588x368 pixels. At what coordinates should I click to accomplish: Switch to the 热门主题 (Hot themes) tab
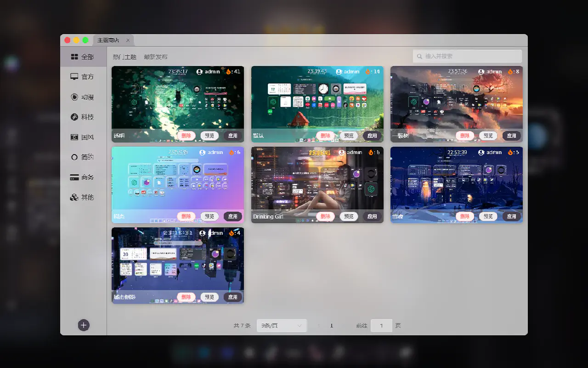point(124,57)
